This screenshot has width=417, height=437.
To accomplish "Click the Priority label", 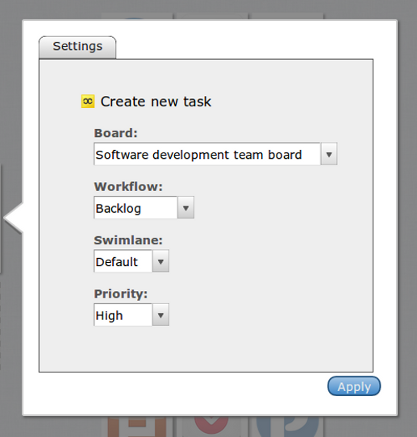I will coord(121,294).
